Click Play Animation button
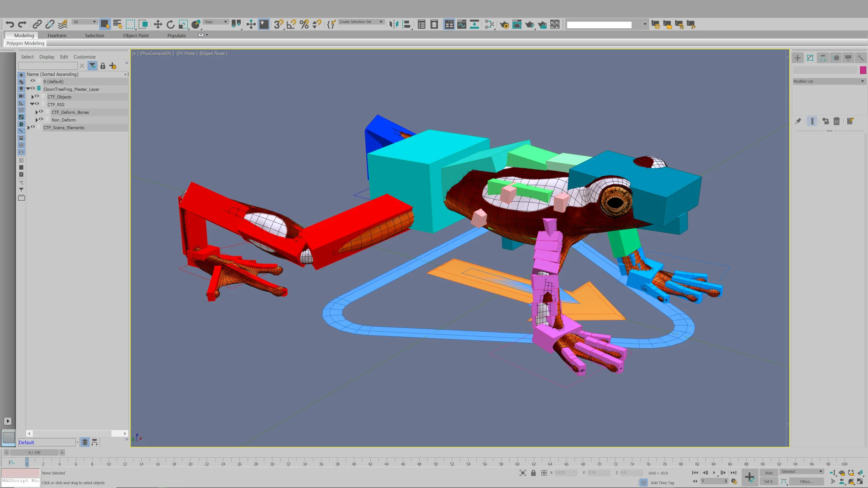Viewport: 868px width, 488px height. (714, 473)
